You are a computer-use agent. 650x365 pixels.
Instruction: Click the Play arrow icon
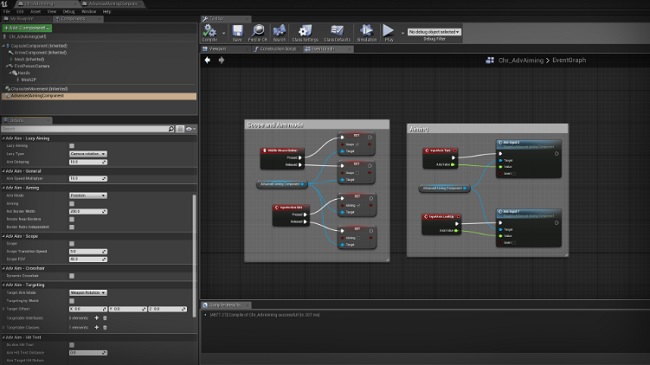388,31
